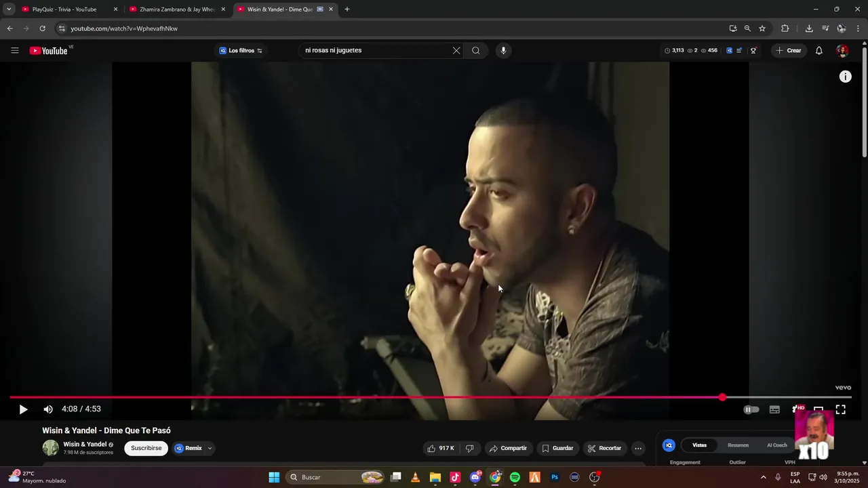Image resolution: width=868 pixels, height=488 pixels.
Task: Select the Vistas tab in vidIQ panel
Action: (x=699, y=445)
